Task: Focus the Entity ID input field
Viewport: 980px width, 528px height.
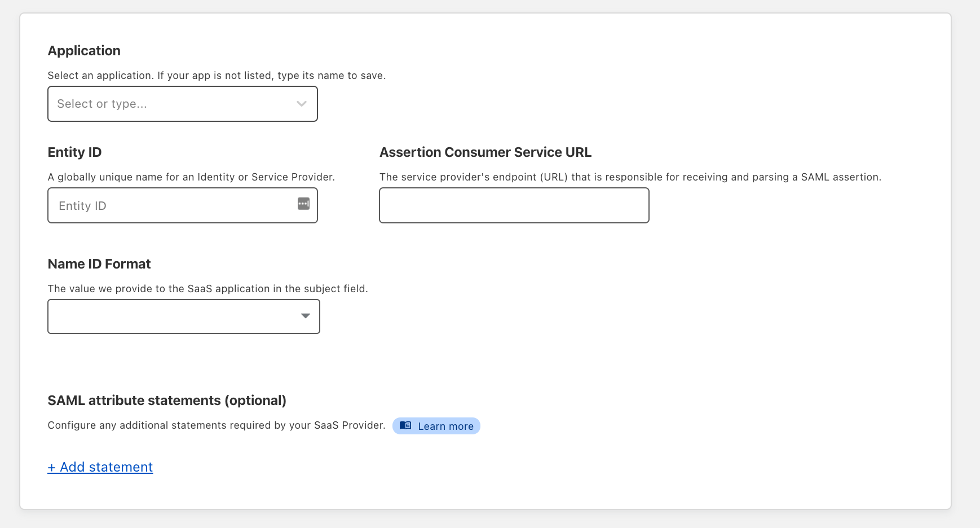Action: pyautogui.click(x=169, y=205)
